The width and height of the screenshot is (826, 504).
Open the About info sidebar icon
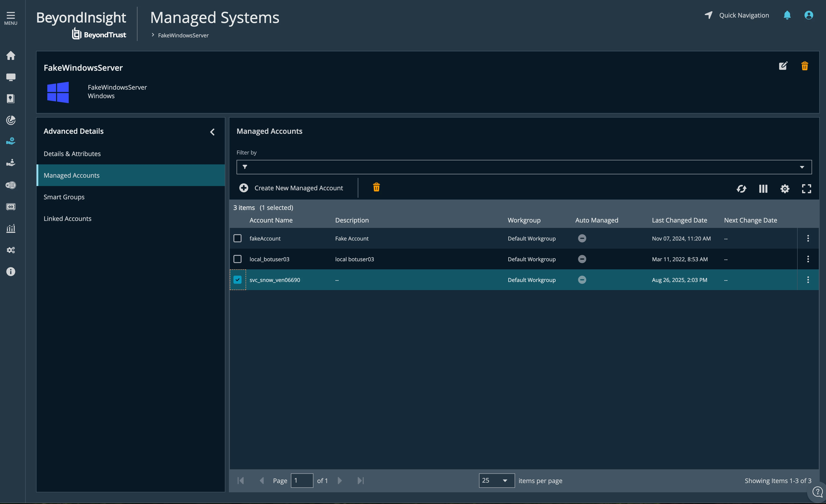(x=11, y=271)
